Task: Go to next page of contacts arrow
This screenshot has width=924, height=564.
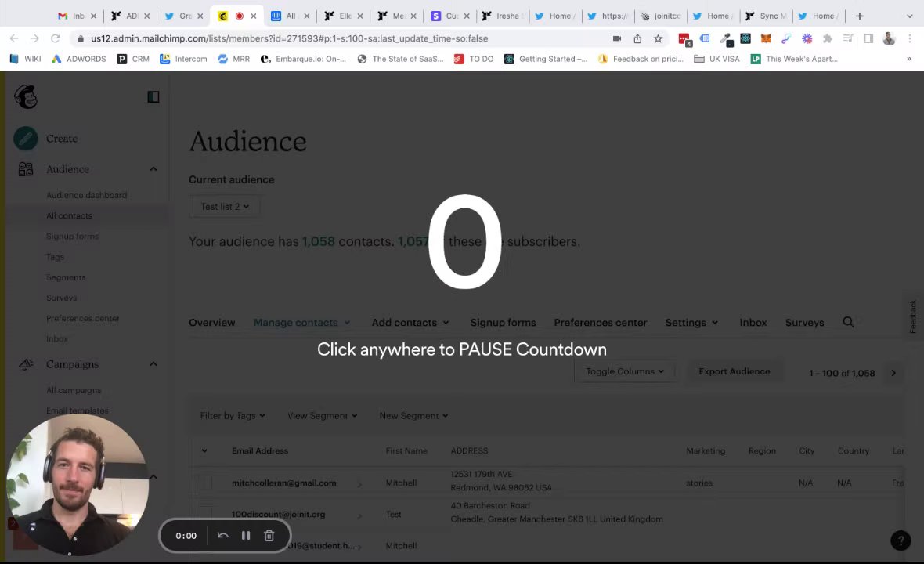Action: tap(893, 373)
